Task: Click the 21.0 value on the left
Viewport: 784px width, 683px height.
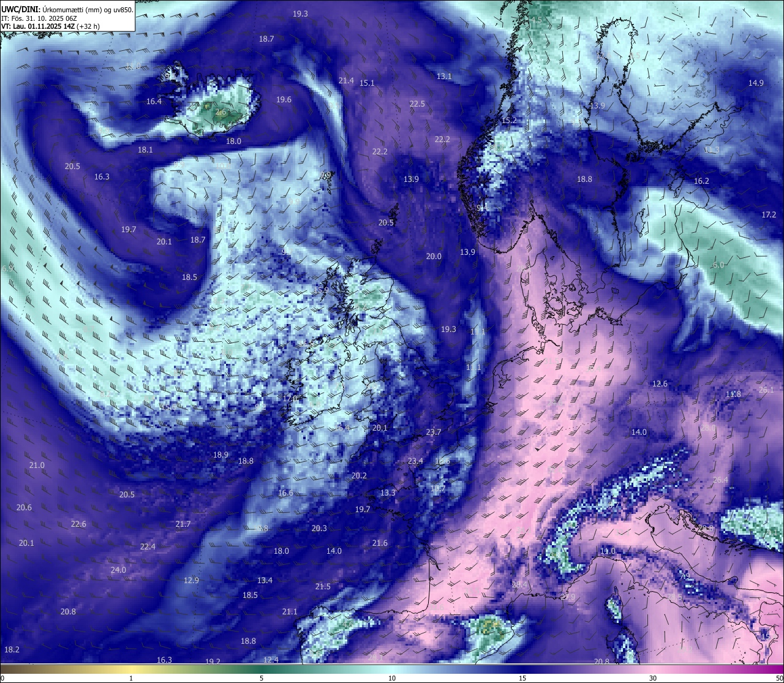Action: (x=37, y=465)
